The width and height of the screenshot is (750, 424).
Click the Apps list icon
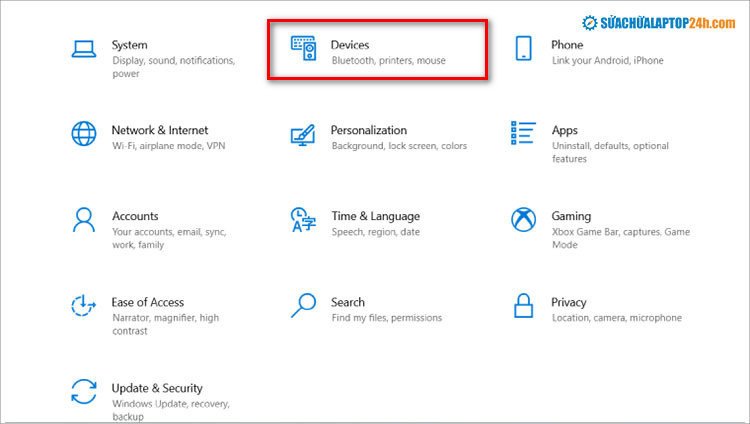(523, 134)
